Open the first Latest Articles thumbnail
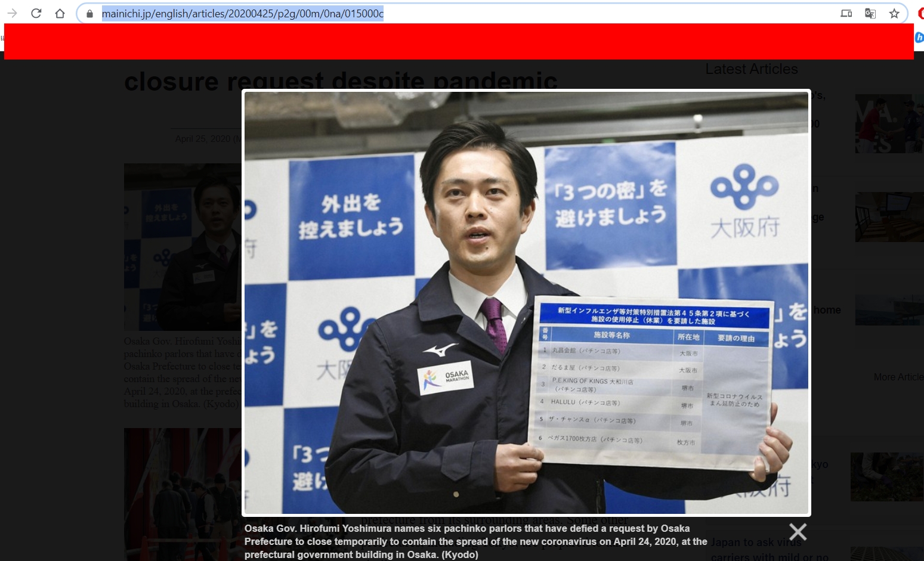Screen dimensions: 924x561 [x=889, y=123]
